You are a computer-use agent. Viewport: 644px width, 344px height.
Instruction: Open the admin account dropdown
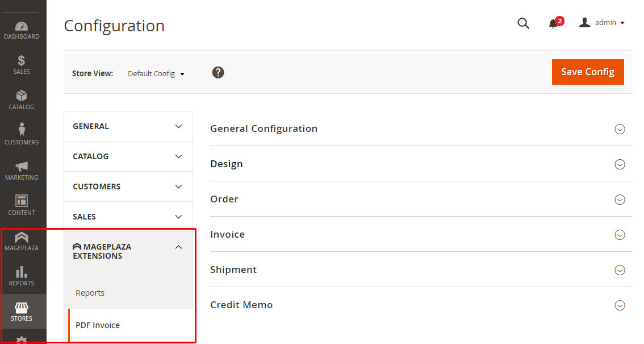click(x=602, y=23)
